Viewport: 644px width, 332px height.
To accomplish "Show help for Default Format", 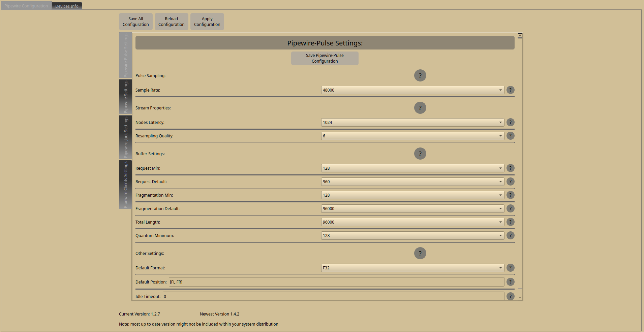I will 510,268.
